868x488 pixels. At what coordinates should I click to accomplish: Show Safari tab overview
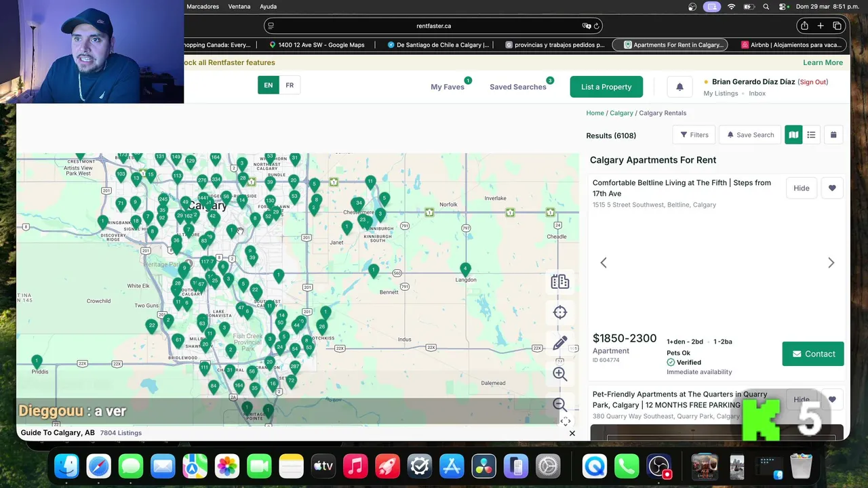click(837, 26)
